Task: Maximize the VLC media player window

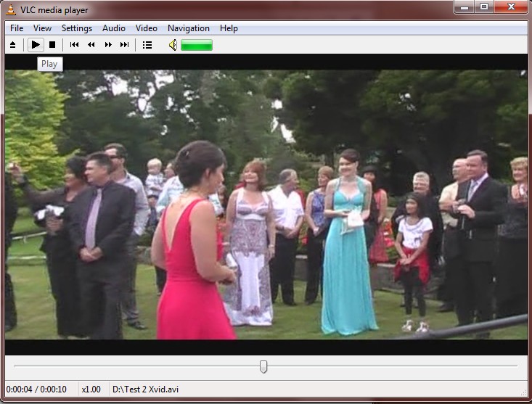Action: [x=484, y=7]
